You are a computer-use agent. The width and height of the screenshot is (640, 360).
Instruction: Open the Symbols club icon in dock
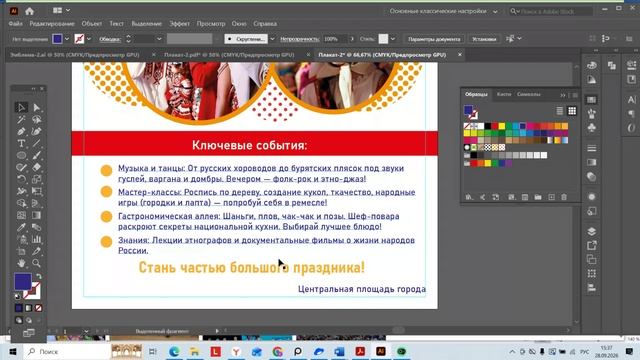point(591,128)
